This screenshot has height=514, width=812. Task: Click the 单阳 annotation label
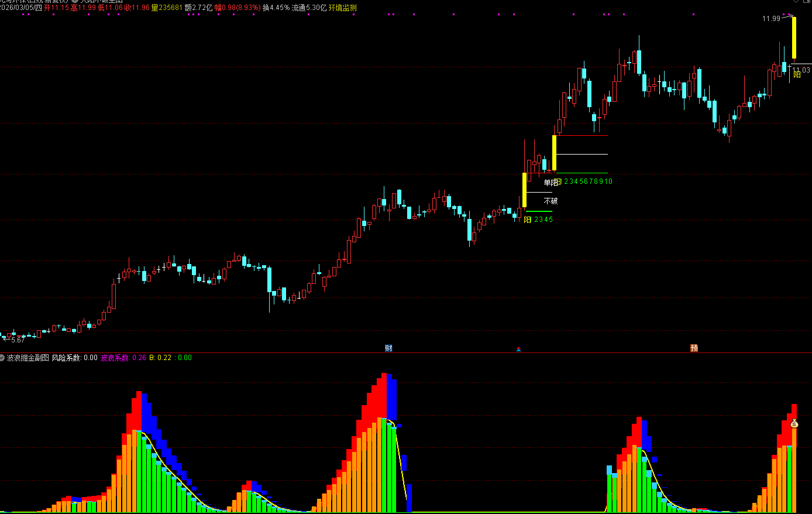pyautogui.click(x=551, y=183)
